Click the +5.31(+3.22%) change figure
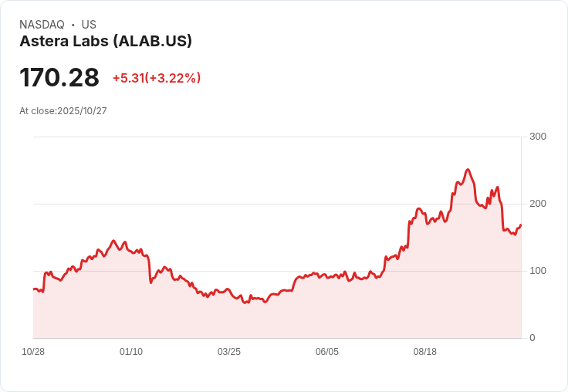The width and height of the screenshot is (568, 392). (157, 78)
